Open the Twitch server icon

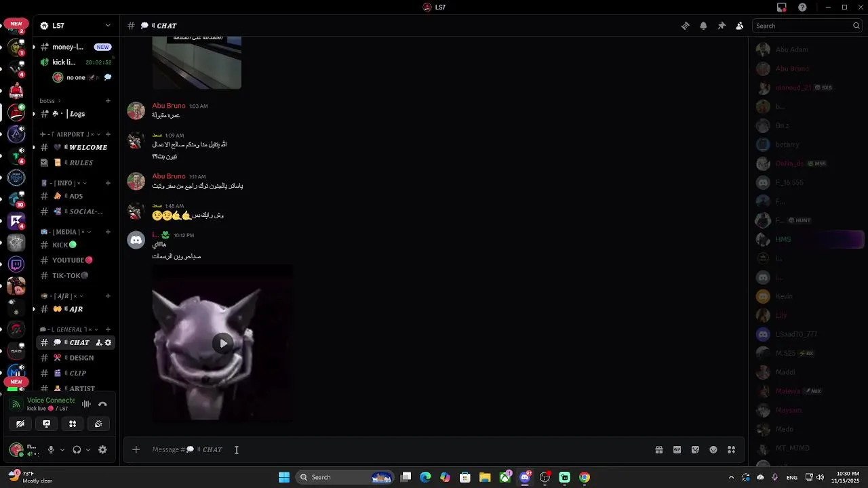17,264
